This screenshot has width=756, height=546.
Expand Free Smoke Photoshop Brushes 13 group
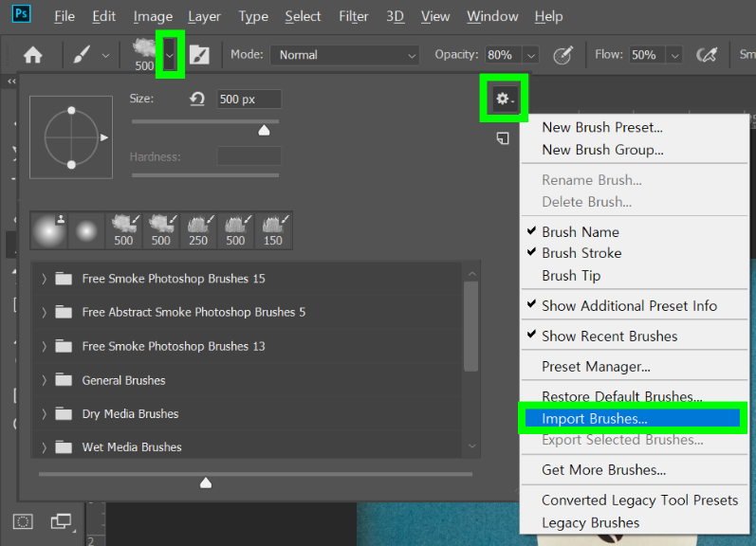44,346
